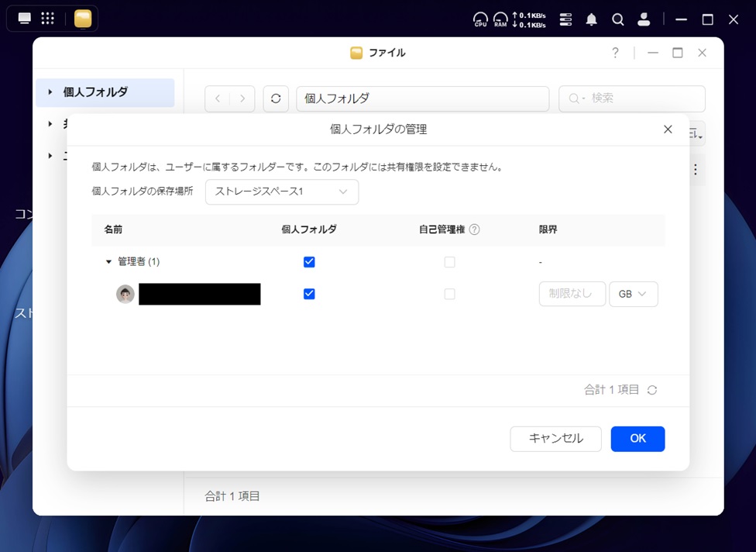Toggle 自己管理権 checkbox for the user row
The width and height of the screenshot is (756, 552).
click(x=449, y=294)
